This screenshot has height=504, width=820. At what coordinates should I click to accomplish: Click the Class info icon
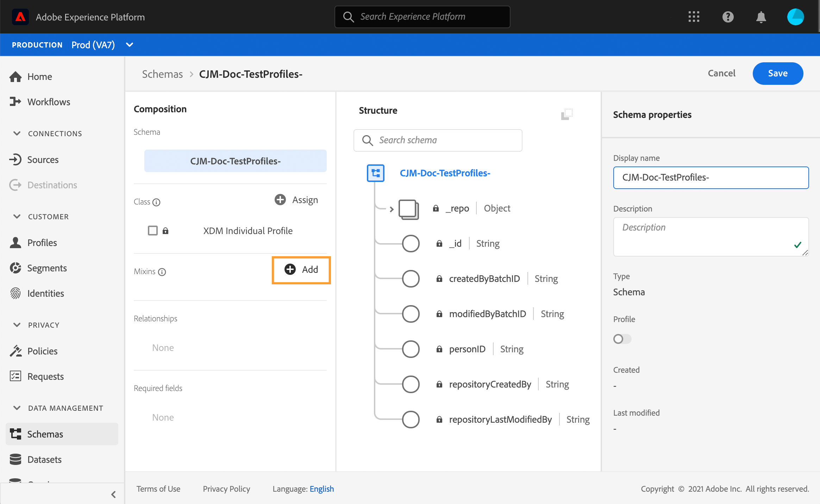point(157,202)
